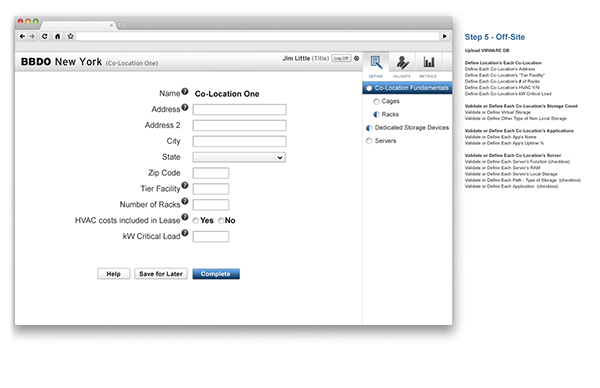Click the Log Off button
This screenshot has width=600, height=388.
click(x=341, y=58)
